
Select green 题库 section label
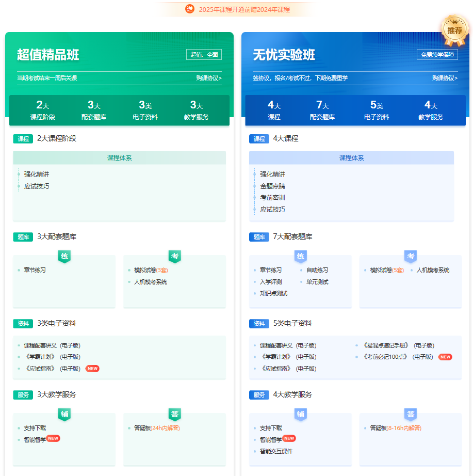pyautogui.click(x=23, y=237)
